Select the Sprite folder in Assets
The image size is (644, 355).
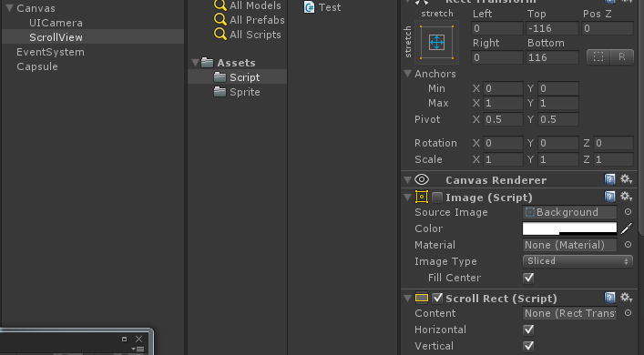237,92
